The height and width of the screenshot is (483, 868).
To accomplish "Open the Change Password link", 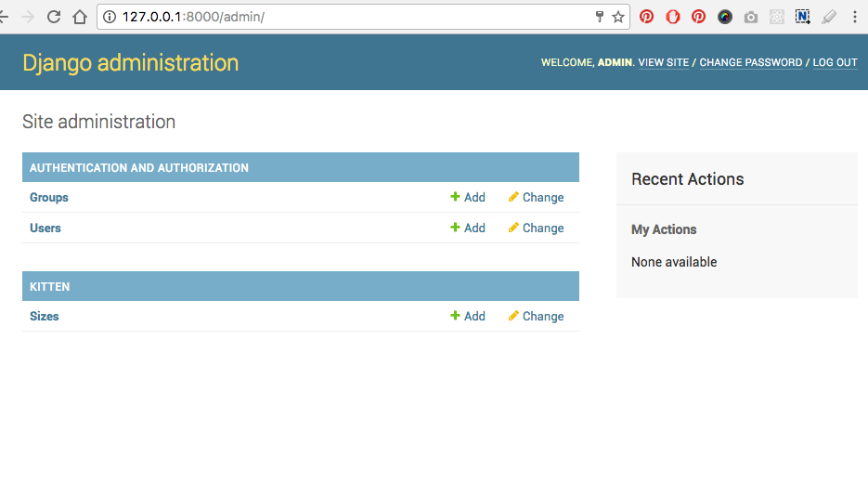I will 751,62.
